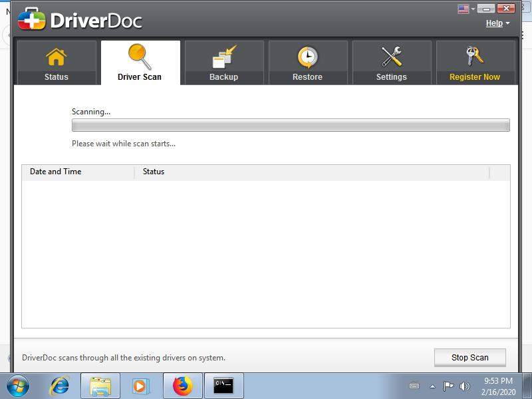Viewport: 532px width, 399px height.
Task: Switch to the Settings tab label
Action: [391, 77]
